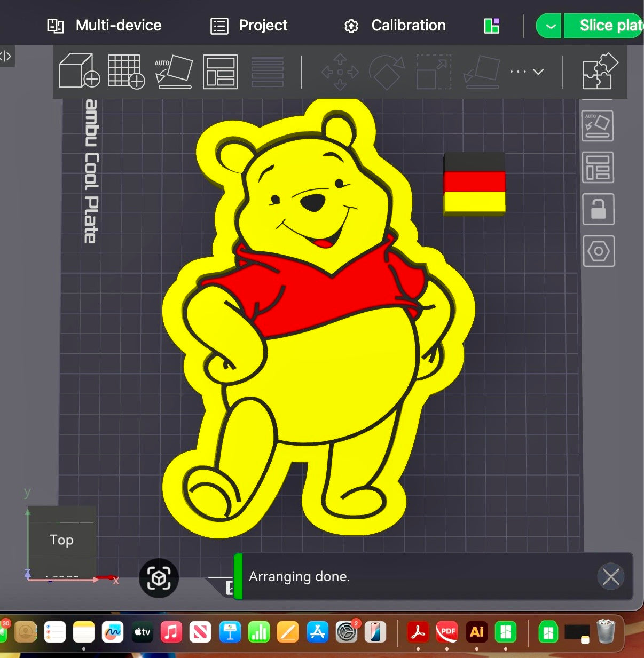Viewport: 644px width, 658px height.
Task: Click the Add plate grid icon
Action: [126, 71]
